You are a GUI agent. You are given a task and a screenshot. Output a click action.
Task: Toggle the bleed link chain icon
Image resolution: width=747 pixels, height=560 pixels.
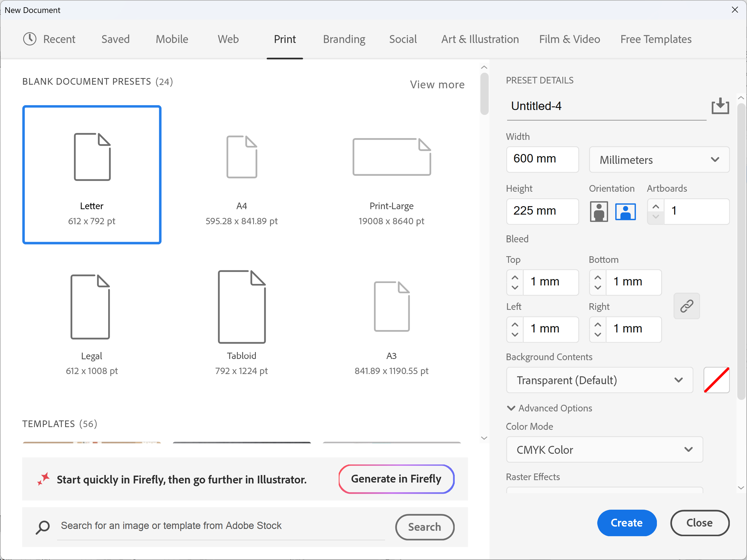tap(686, 306)
